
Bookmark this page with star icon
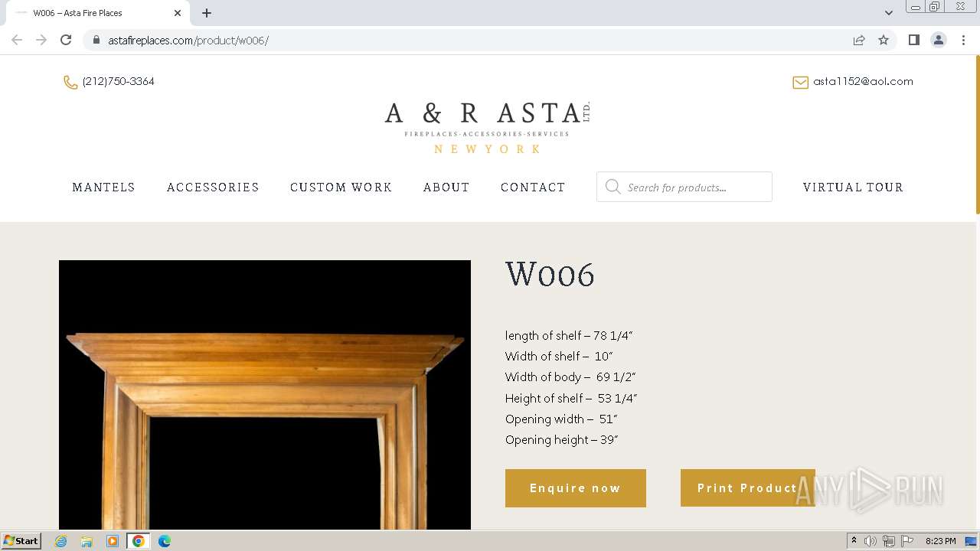tap(884, 40)
